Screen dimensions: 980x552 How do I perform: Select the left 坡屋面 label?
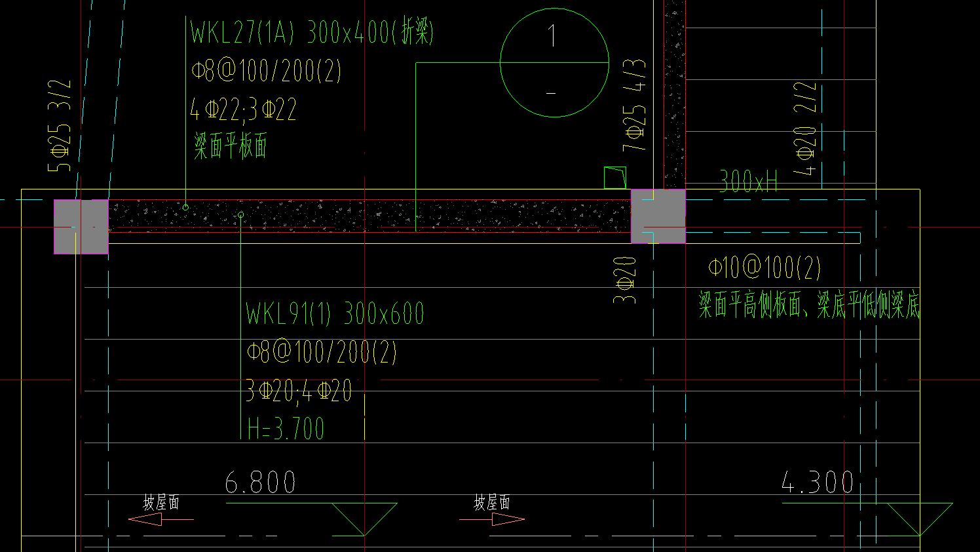(x=161, y=503)
